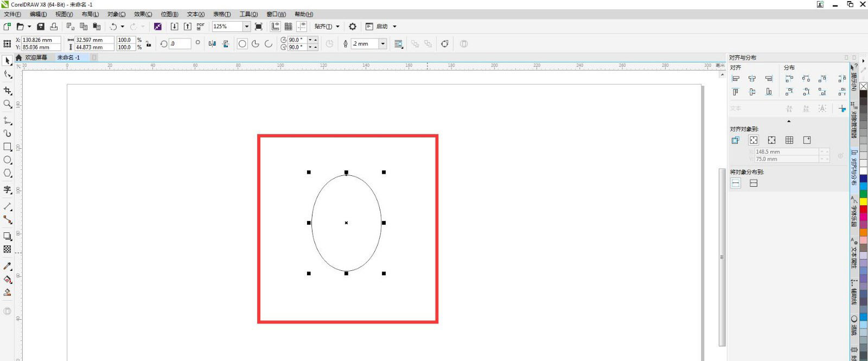Image resolution: width=868 pixels, height=361 pixels.
Task: Open the 效果 menu
Action: [x=143, y=14]
